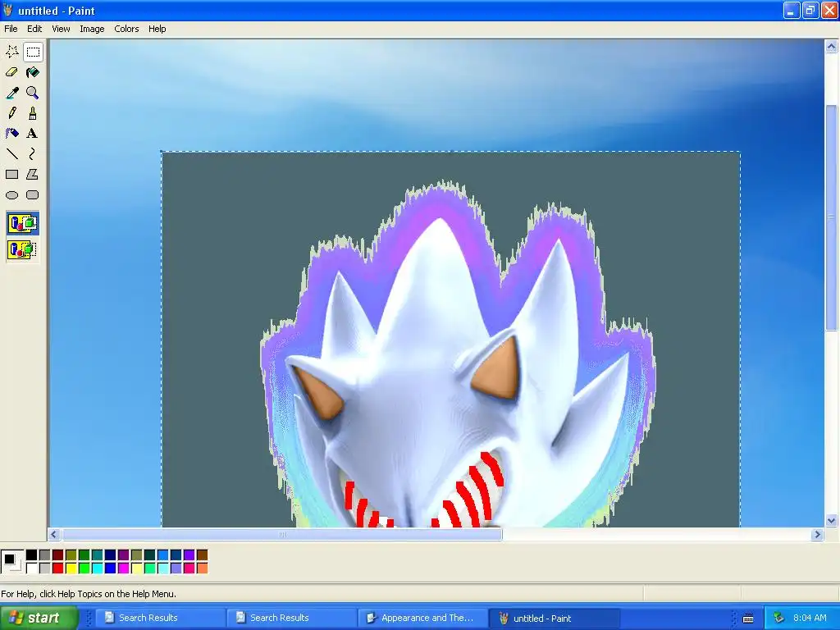This screenshot has width=840, height=630.
Task: Select the rectangular Select tool
Action: (33, 52)
